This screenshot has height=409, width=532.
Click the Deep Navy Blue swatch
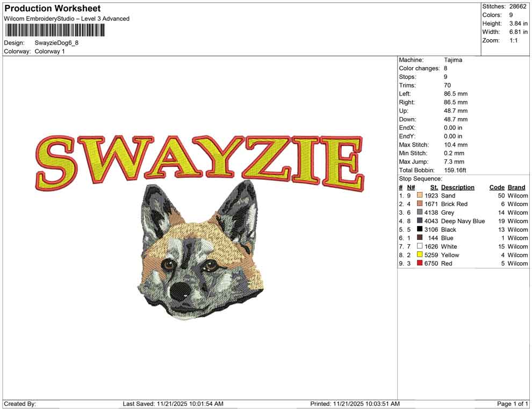(x=420, y=221)
